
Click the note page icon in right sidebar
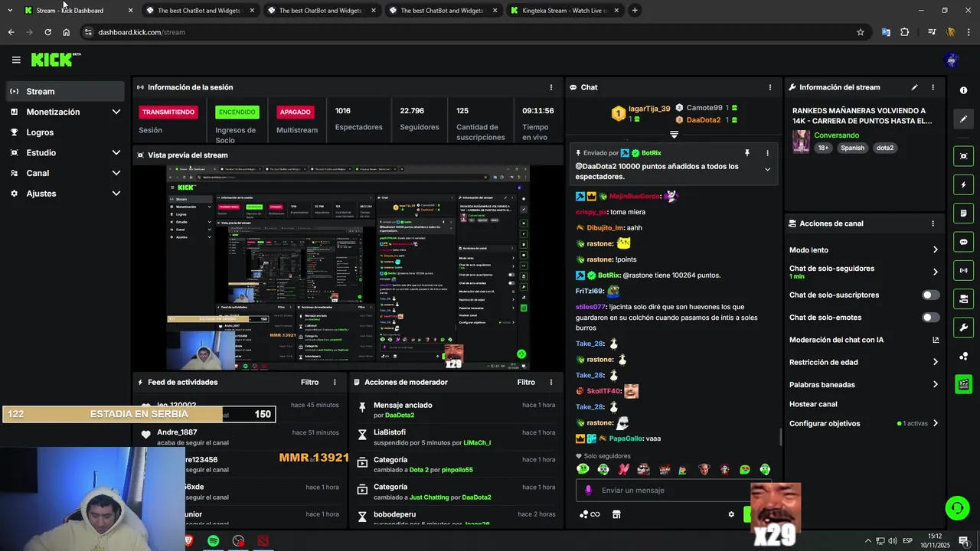(x=963, y=213)
